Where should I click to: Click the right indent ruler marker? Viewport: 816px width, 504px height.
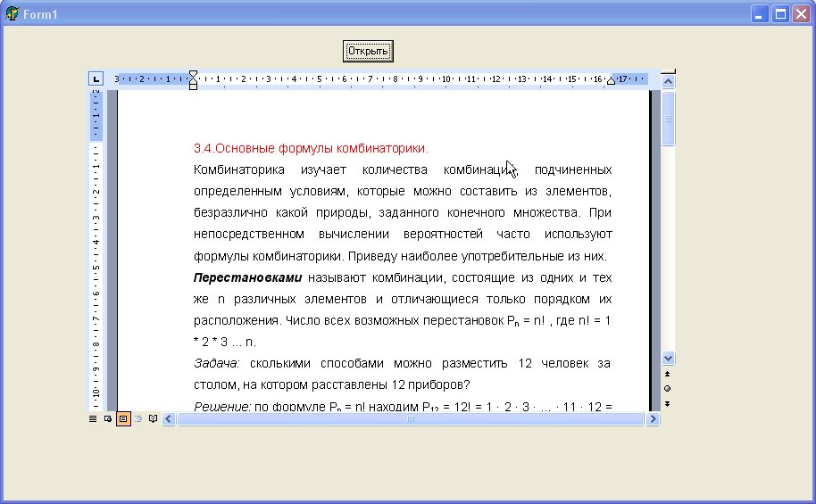pos(612,82)
